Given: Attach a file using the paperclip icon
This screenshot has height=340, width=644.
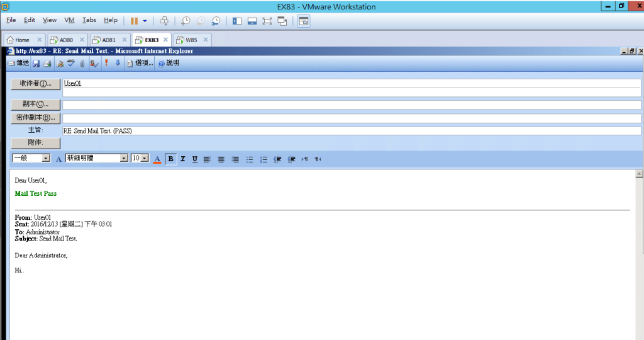Looking at the screenshot, I should tap(82, 63).
